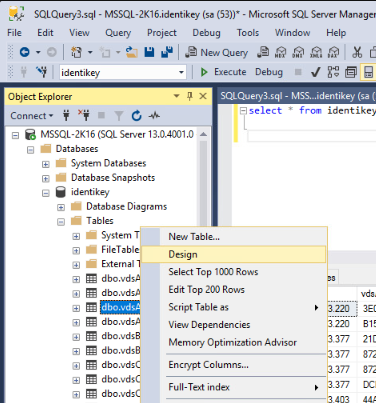The height and width of the screenshot is (403, 376).
Task: Save the query with the floppy disk icon
Action: 149,52
